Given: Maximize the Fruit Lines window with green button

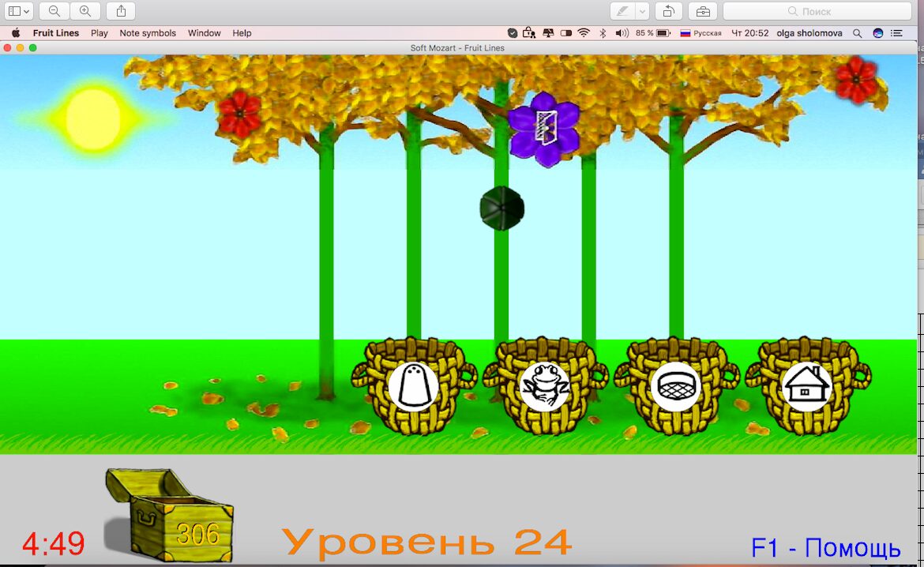Looking at the screenshot, I should [x=33, y=47].
